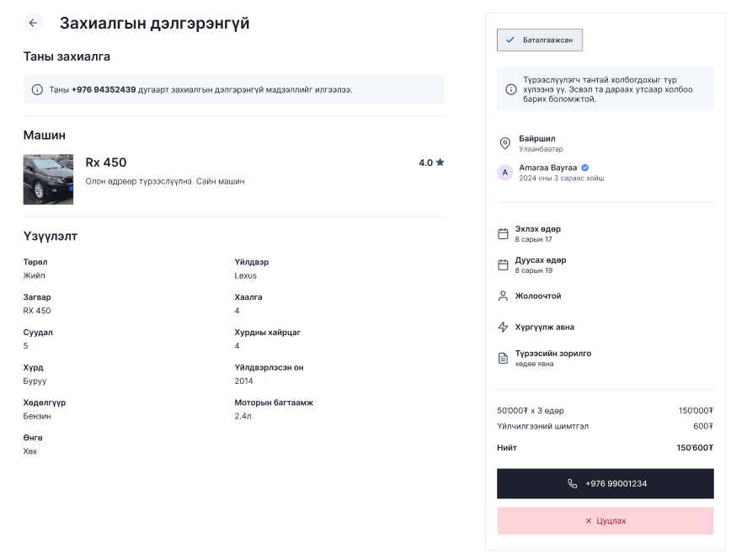
Task: Open the Rx 450 car thumbnail
Action: pyautogui.click(x=49, y=179)
